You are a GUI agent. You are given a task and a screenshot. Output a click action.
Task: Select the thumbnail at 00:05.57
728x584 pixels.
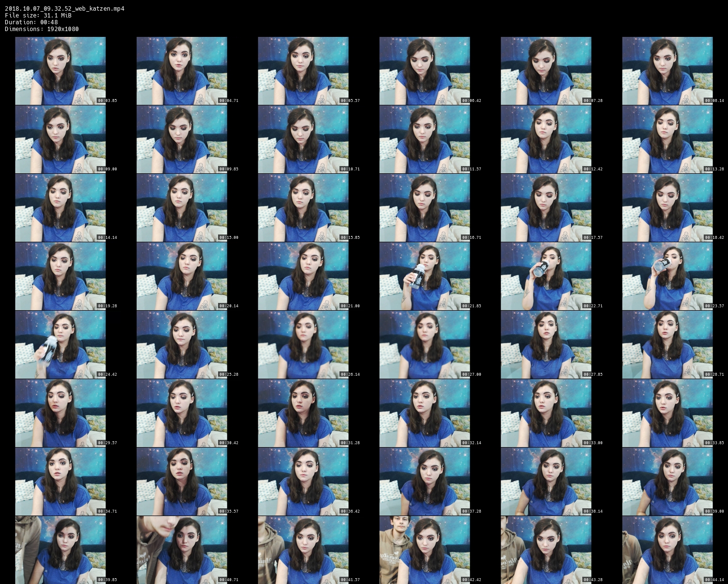[303, 71]
